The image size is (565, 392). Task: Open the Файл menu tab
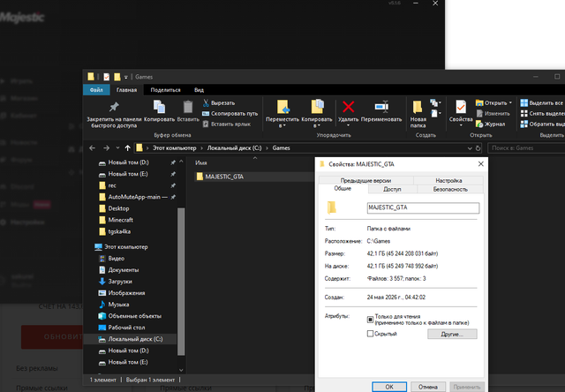96,90
